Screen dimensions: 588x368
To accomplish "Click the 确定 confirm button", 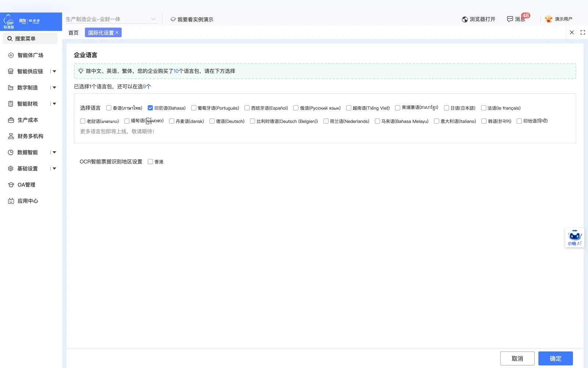I will click(x=555, y=358).
